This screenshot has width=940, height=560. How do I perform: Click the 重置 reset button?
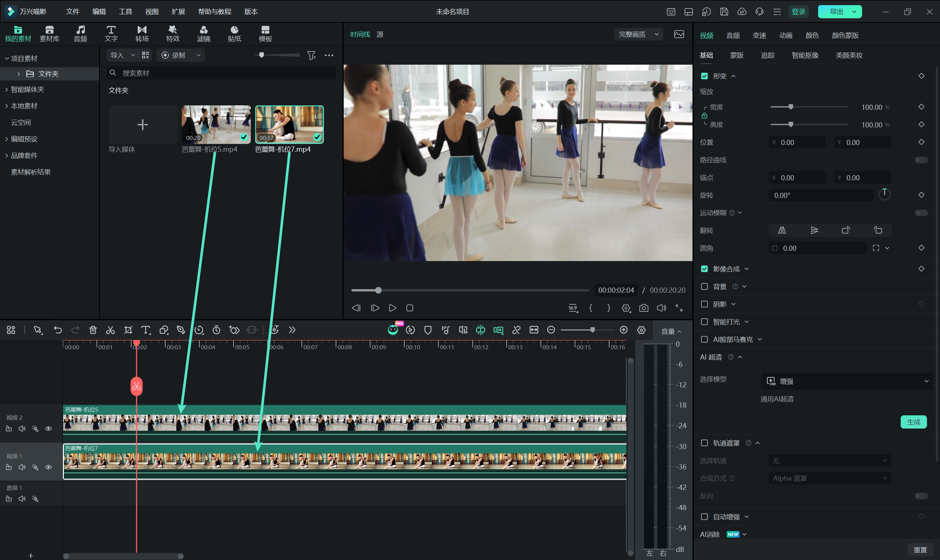tap(920, 550)
